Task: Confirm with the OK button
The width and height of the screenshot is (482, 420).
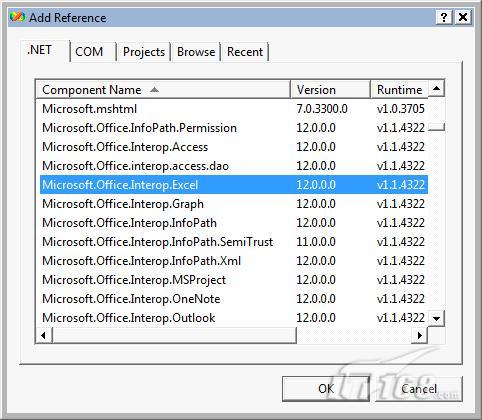Action: (326, 389)
